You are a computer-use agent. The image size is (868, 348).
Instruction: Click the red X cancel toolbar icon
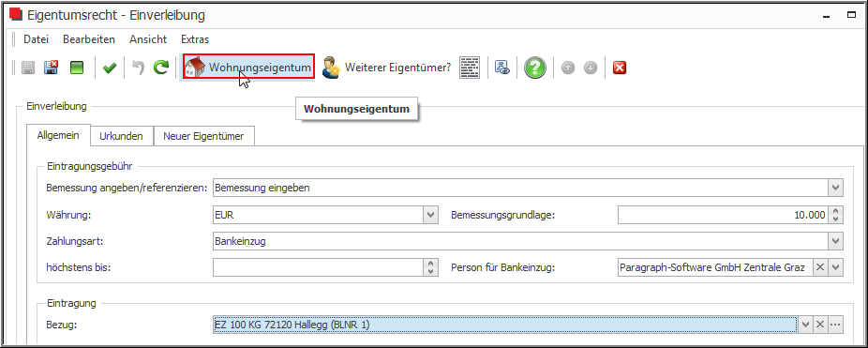coord(620,68)
